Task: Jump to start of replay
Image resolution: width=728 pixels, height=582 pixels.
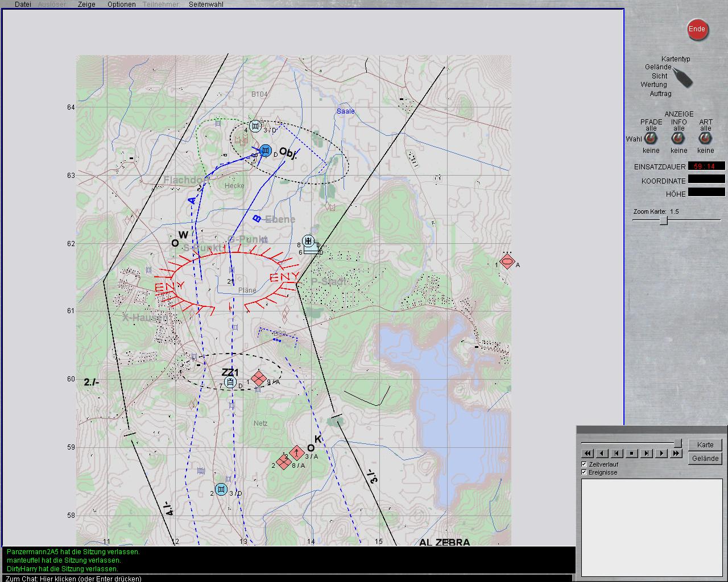Action: tap(588, 454)
